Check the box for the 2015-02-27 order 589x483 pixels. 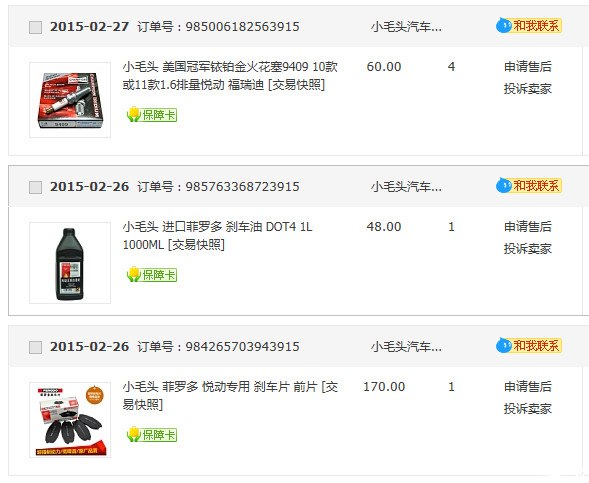(35, 27)
